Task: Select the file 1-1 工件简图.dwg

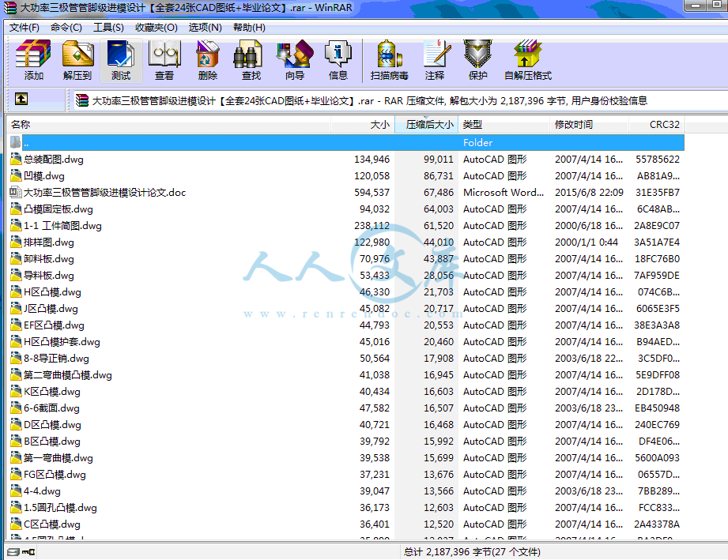Action: [62, 226]
